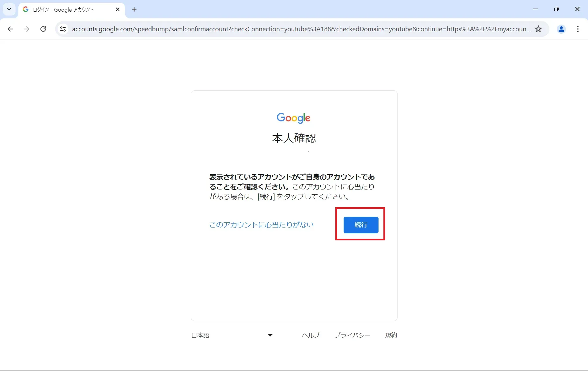The height and width of the screenshot is (371, 588).
Task: Open the プライバシー footer link
Action: (x=352, y=335)
